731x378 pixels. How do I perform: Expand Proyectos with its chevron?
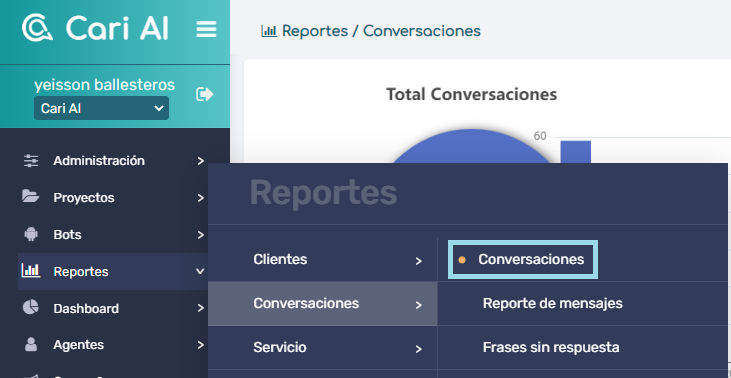pos(200,198)
